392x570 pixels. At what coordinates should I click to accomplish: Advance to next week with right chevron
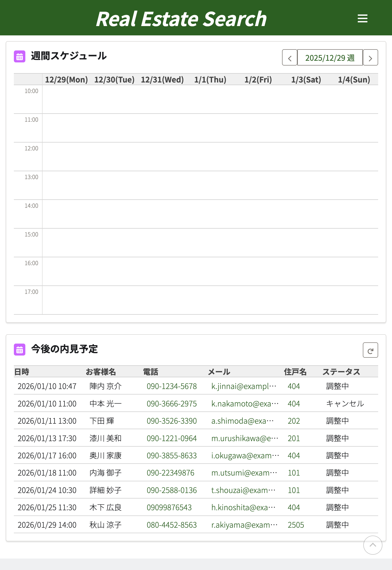pos(370,58)
